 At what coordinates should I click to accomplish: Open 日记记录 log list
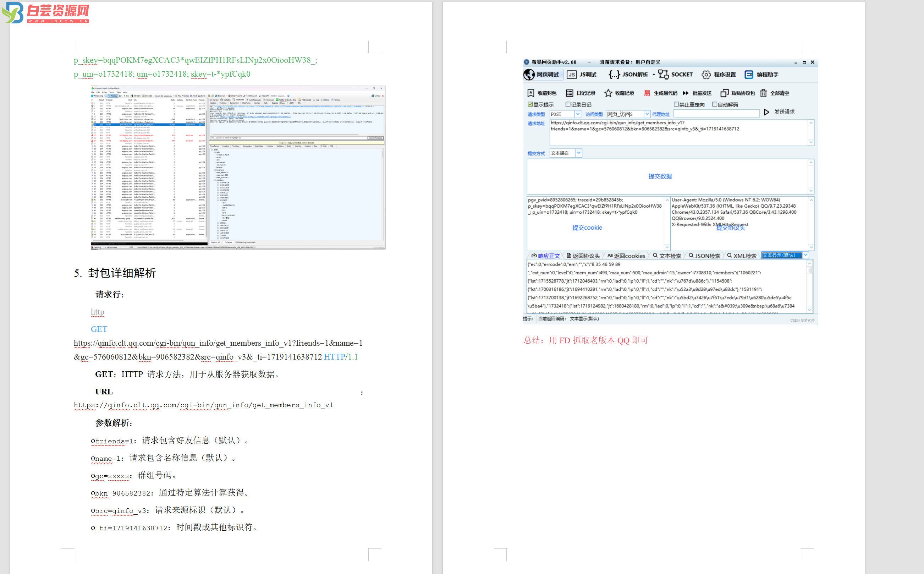(x=581, y=93)
